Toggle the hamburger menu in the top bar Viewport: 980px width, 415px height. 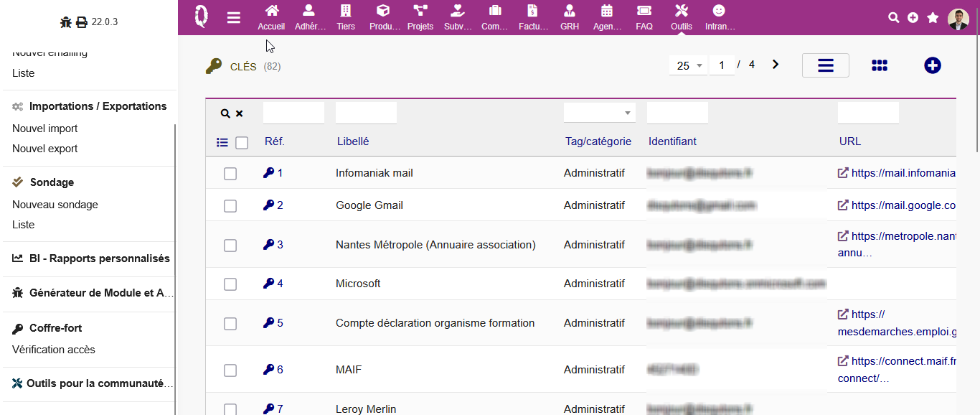(x=234, y=18)
